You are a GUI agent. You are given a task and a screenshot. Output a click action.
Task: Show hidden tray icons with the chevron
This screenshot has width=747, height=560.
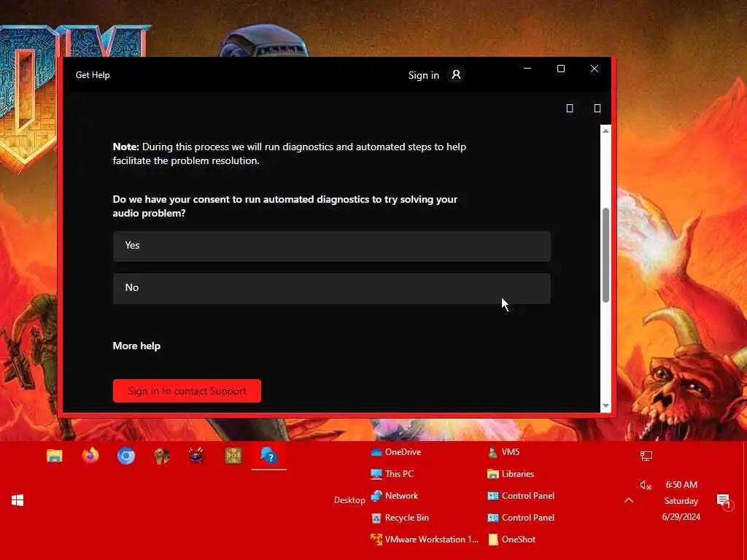point(629,500)
